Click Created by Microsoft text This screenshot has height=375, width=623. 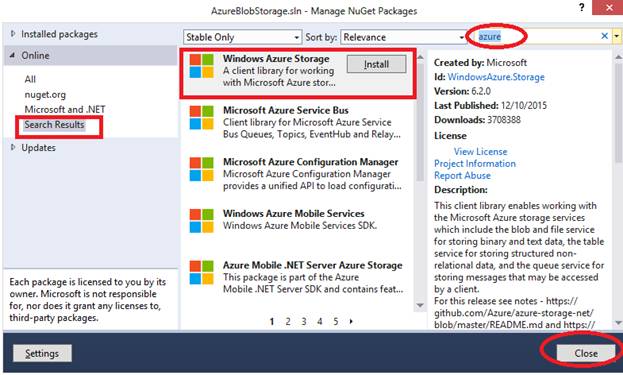click(x=480, y=63)
